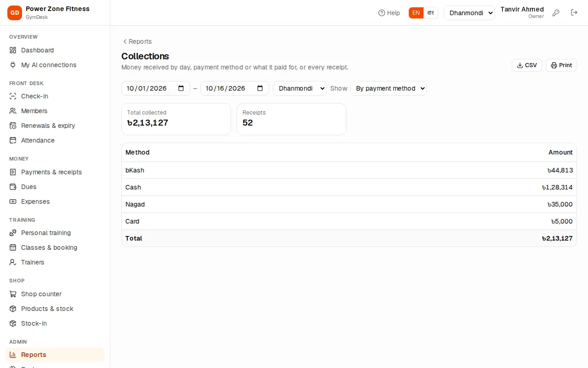The height and width of the screenshot is (368, 588).
Task: Expand the Show By payment method dropdown
Action: 388,88
